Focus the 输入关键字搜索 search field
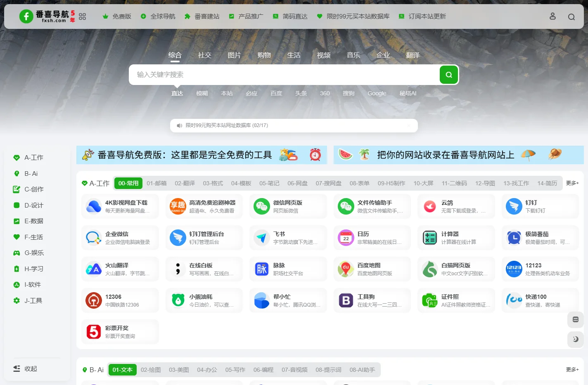588x385 pixels. pos(285,75)
